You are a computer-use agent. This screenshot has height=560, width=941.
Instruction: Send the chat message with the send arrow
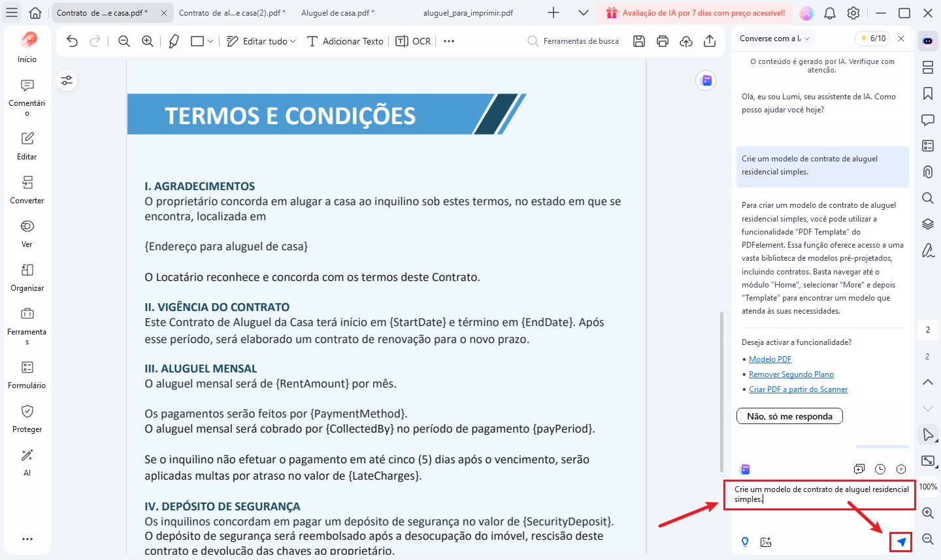[x=900, y=542]
